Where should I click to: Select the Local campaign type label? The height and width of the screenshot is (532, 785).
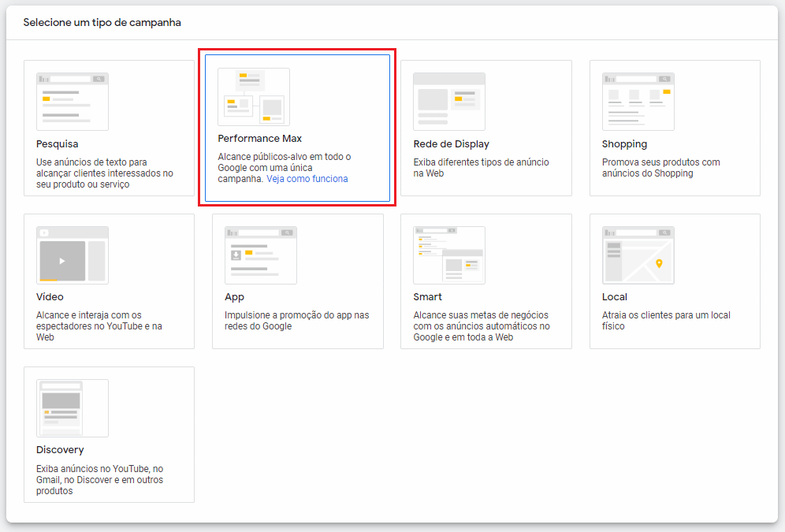pyautogui.click(x=614, y=297)
